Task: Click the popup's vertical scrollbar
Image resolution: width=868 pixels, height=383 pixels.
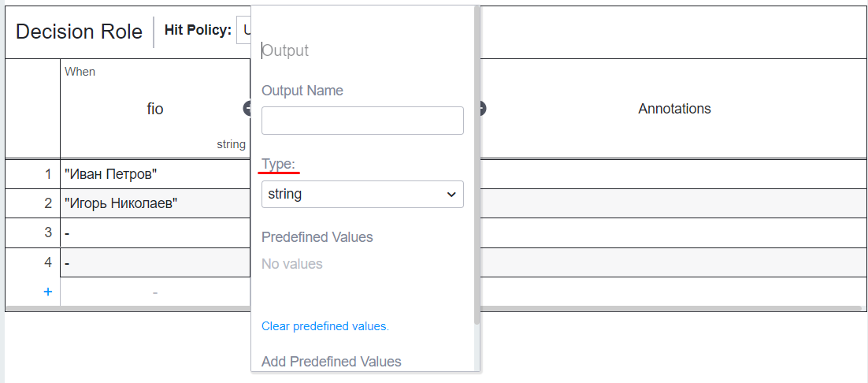Action: (x=477, y=166)
